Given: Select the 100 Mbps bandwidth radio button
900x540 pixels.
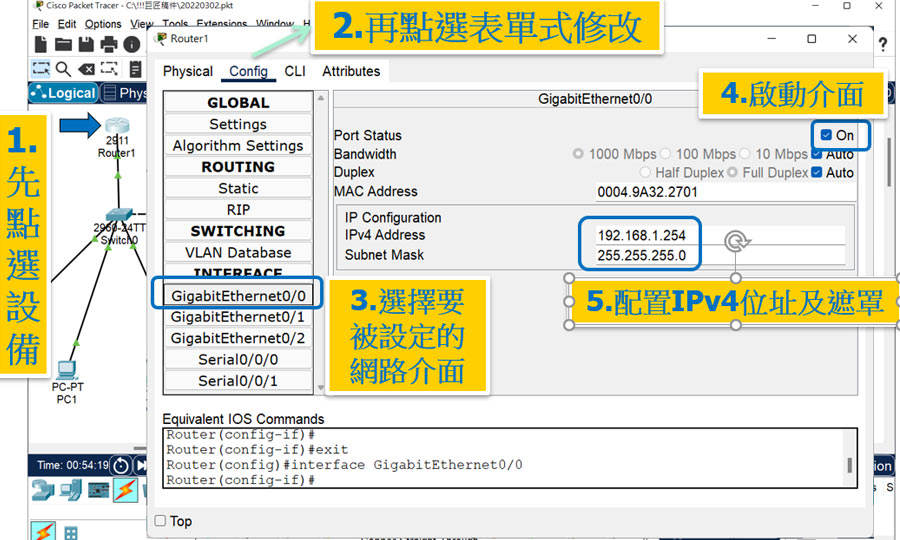Looking at the screenshot, I should coord(665,153).
